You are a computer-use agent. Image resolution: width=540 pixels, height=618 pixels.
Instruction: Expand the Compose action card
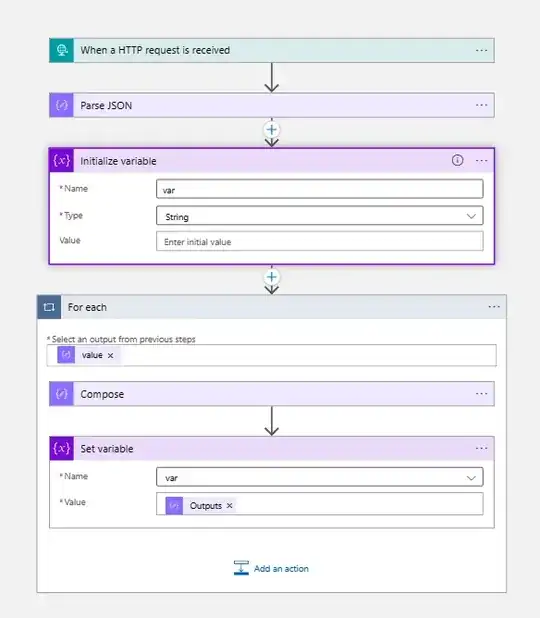pyautogui.click(x=272, y=394)
